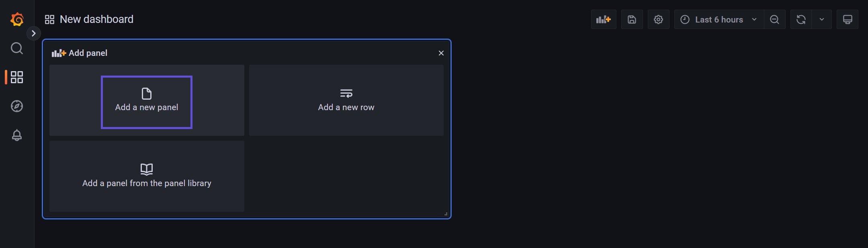868x248 pixels.
Task: Open the auto-refresh interval dropdown chevron
Action: 822,19
